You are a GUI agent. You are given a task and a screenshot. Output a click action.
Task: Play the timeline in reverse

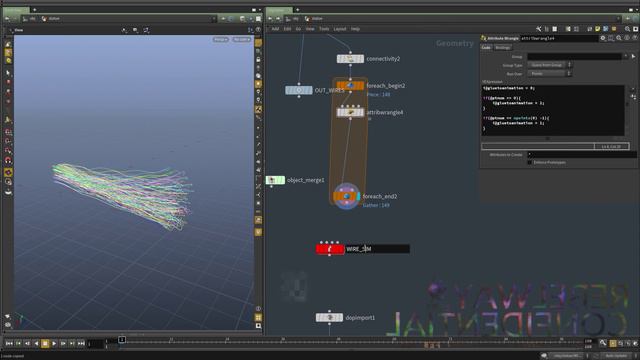36,344
